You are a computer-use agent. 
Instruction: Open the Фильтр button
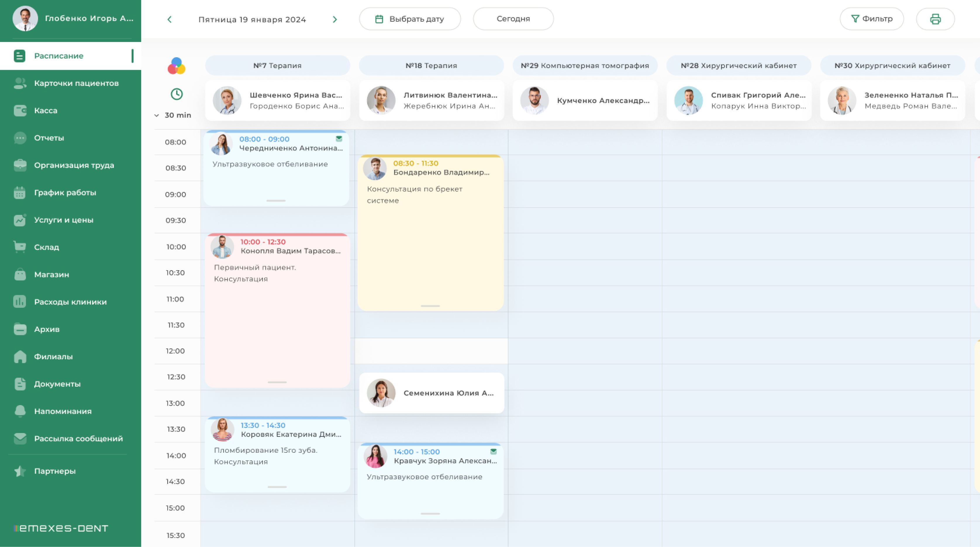tap(872, 19)
